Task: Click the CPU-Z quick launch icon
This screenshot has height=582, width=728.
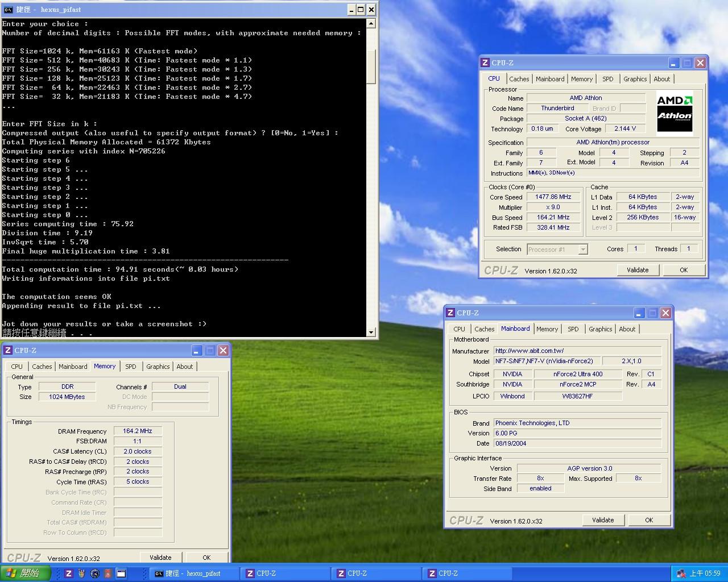Action: pyautogui.click(x=69, y=573)
